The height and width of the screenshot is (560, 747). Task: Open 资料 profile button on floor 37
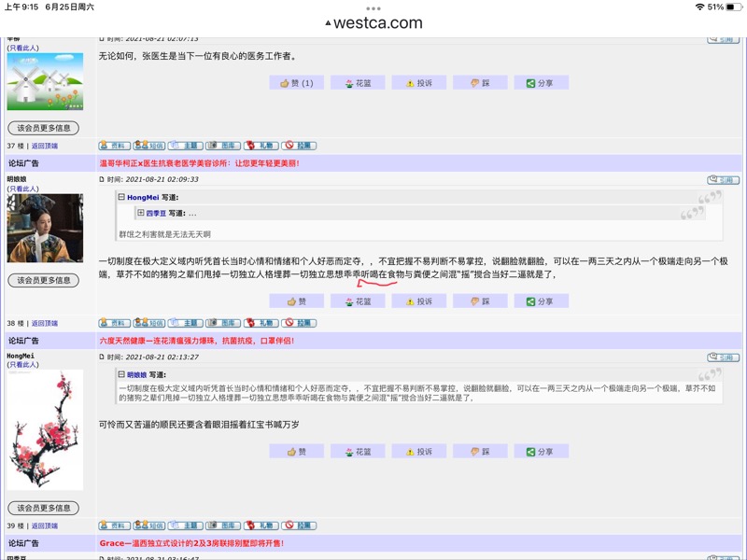pyautogui.click(x=114, y=146)
